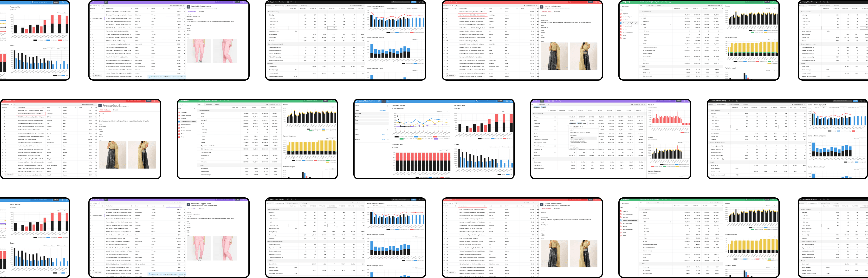Screen dimensions: 868x278
Task: Remove the Country ASC sort with its X
Action: point(388,135)
